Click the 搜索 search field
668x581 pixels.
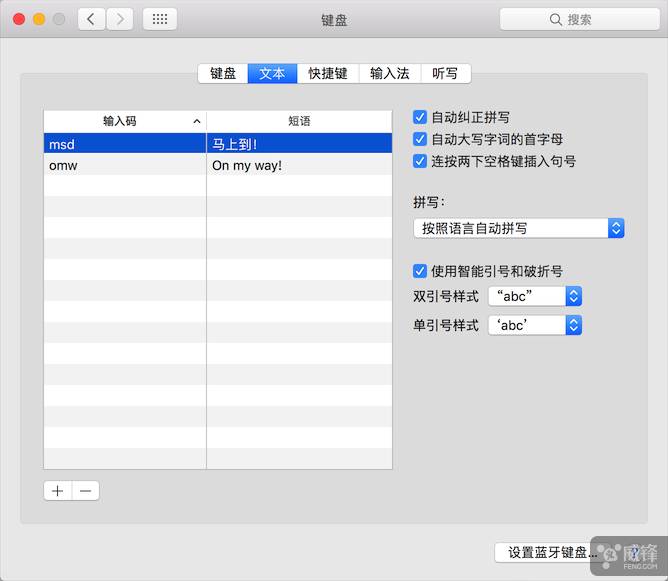579,20
